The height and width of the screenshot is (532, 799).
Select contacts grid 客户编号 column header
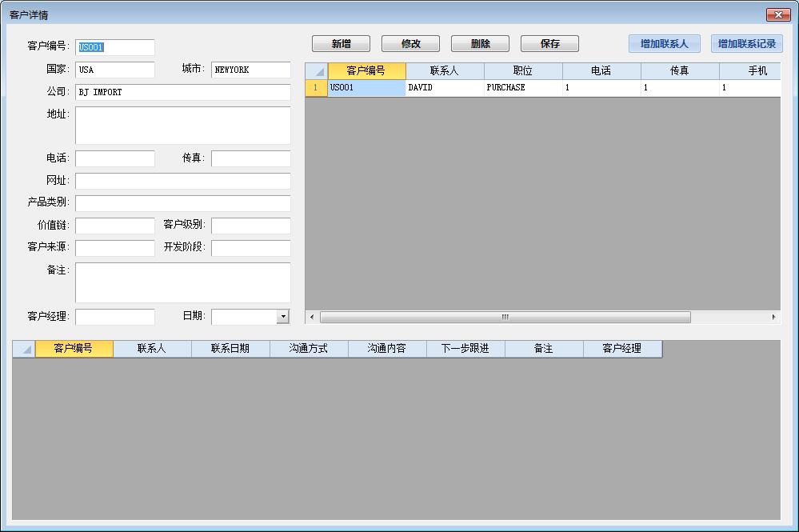pyautogui.click(x=367, y=71)
